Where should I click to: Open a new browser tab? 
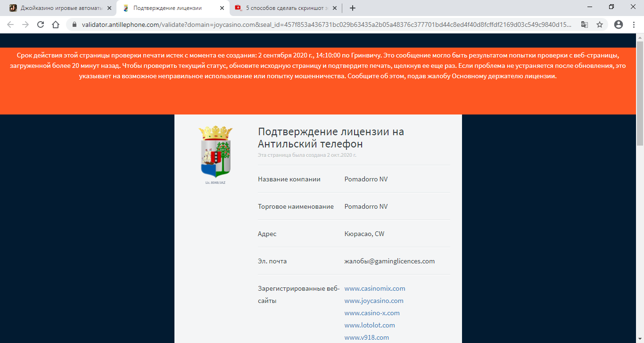(353, 8)
